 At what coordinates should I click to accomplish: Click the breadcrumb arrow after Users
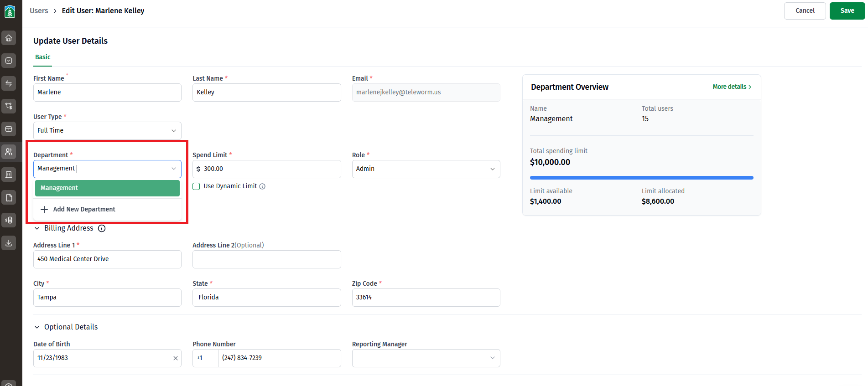click(55, 11)
